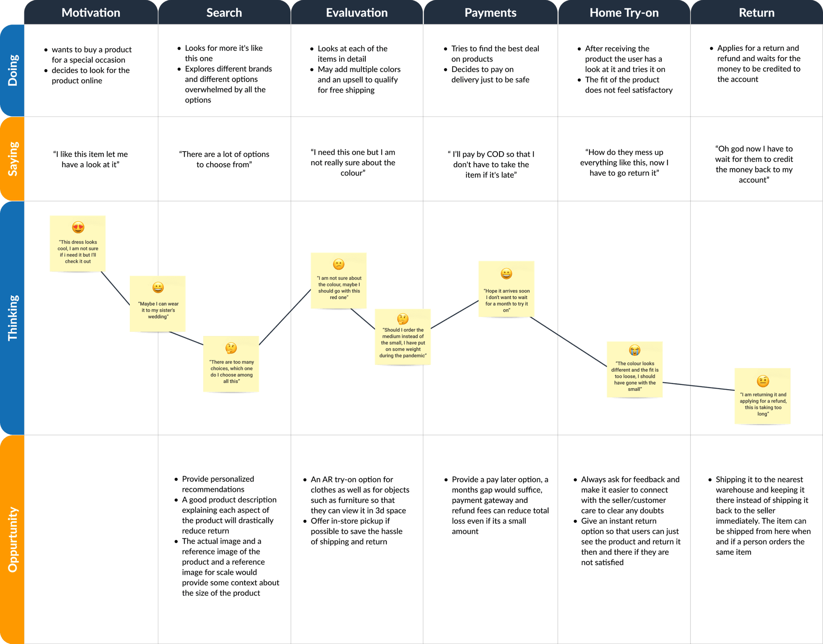Click the Return column header

tap(756, 13)
